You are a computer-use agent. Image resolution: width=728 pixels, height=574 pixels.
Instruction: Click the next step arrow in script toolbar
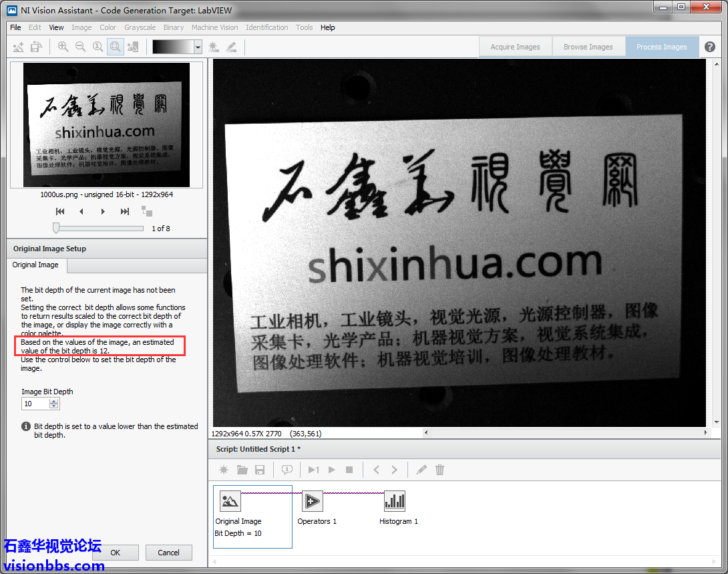point(394,470)
